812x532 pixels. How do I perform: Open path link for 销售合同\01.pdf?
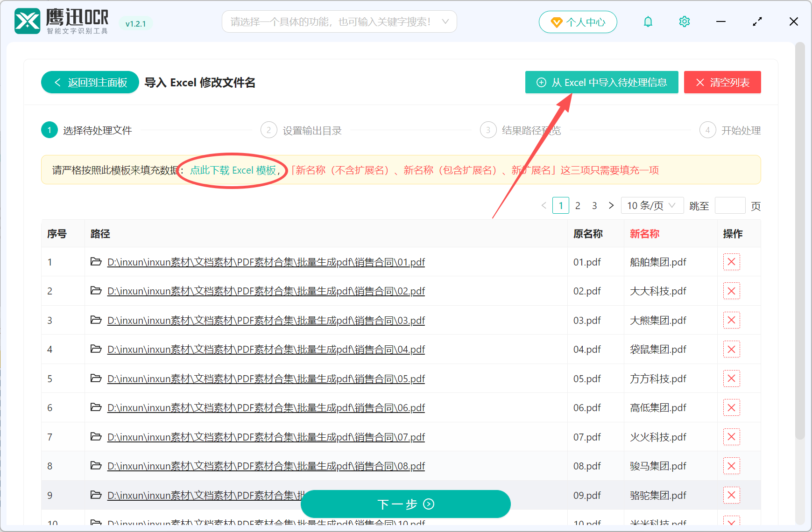pos(266,262)
